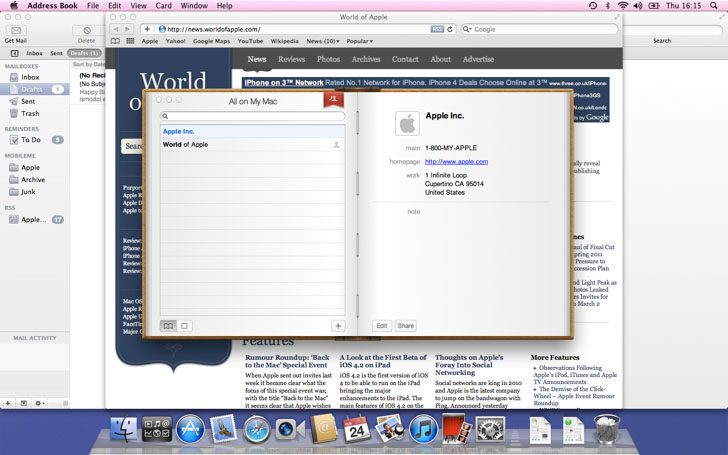Open Top Sites grid icon in Safari

130,41
